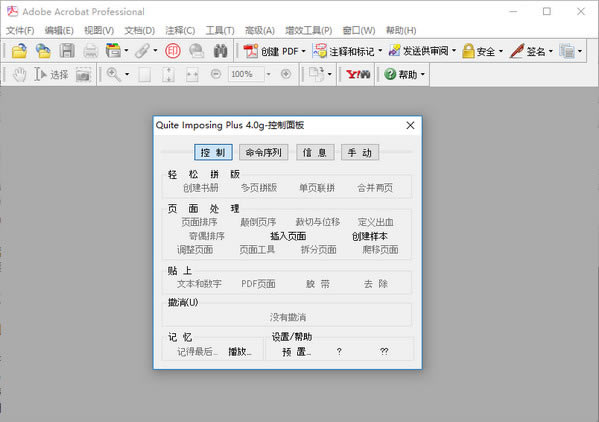Click the 创建书册 button

(201, 188)
